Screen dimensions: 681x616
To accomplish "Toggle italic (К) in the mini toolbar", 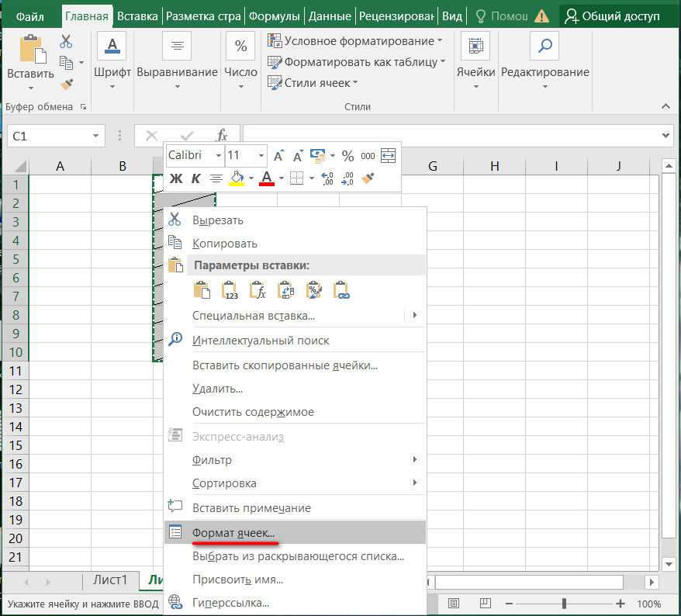I will pos(196,178).
